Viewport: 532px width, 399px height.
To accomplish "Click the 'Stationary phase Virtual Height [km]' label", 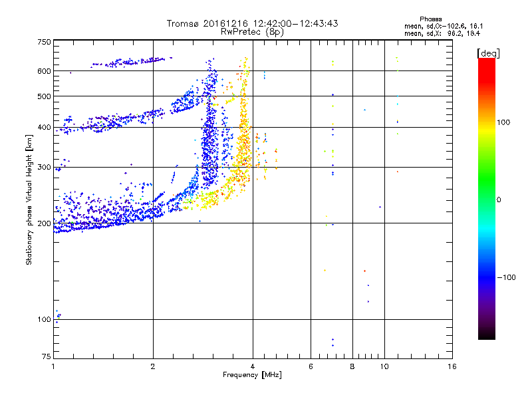I will [x=29, y=199].
